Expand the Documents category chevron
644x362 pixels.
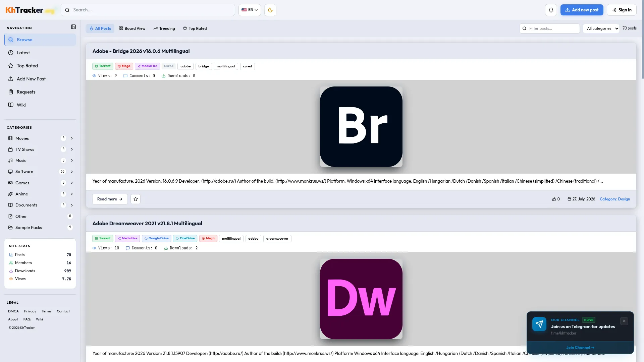point(72,205)
